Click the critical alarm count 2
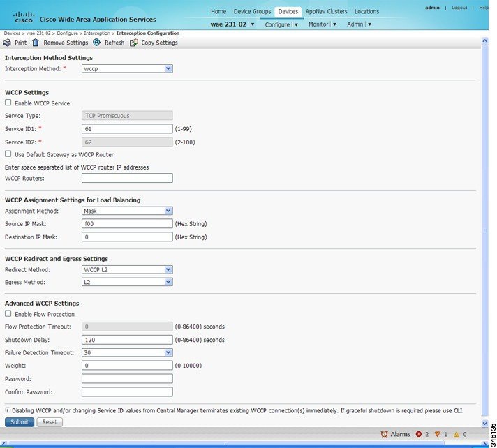This screenshot has width=497, height=448. [427, 434]
